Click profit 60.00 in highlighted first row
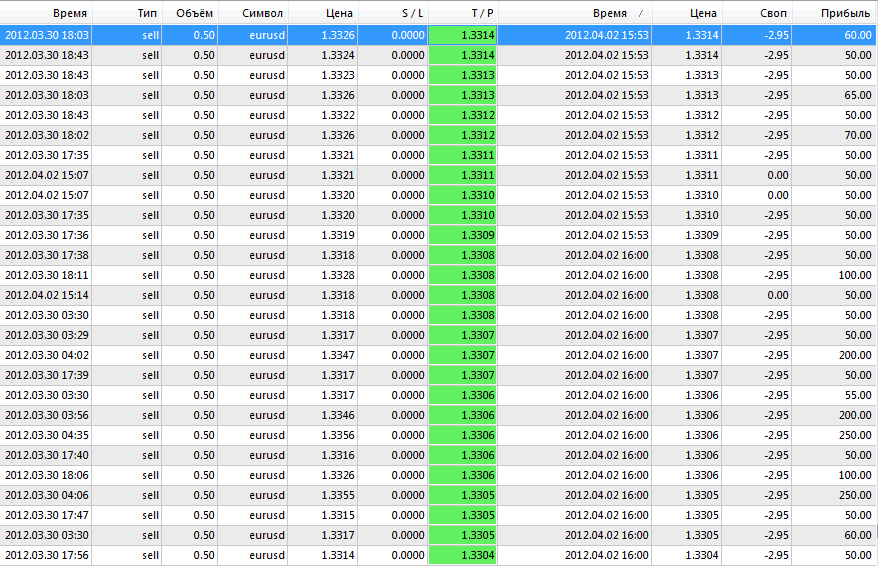The height and width of the screenshot is (566, 878). (x=858, y=35)
